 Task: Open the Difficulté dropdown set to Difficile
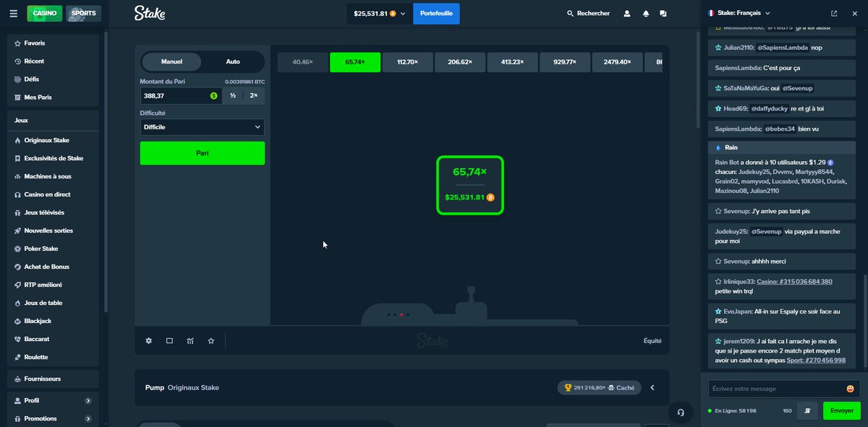pos(202,127)
